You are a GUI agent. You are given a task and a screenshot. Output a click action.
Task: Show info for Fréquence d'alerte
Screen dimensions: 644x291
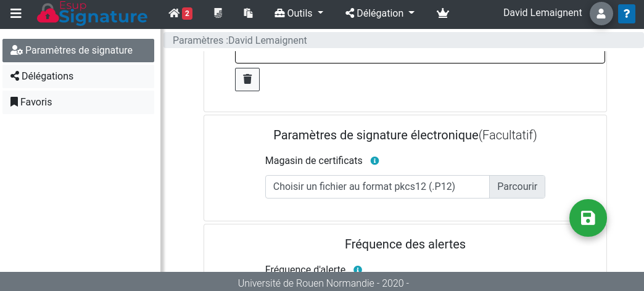[357, 269]
